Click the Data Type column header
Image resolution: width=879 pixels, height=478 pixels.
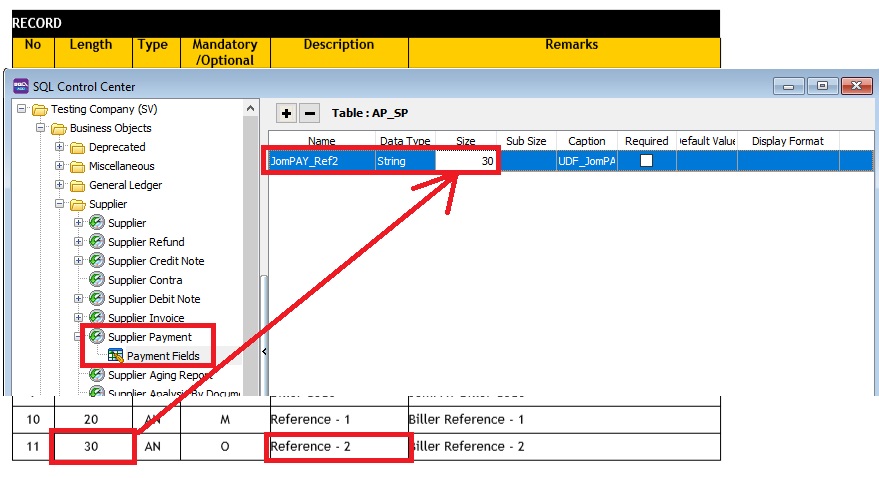(x=405, y=141)
